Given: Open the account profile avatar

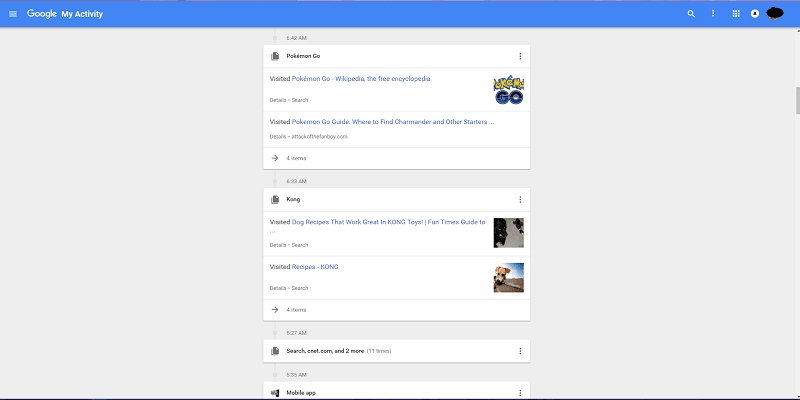Looking at the screenshot, I should pyautogui.click(x=774, y=14).
